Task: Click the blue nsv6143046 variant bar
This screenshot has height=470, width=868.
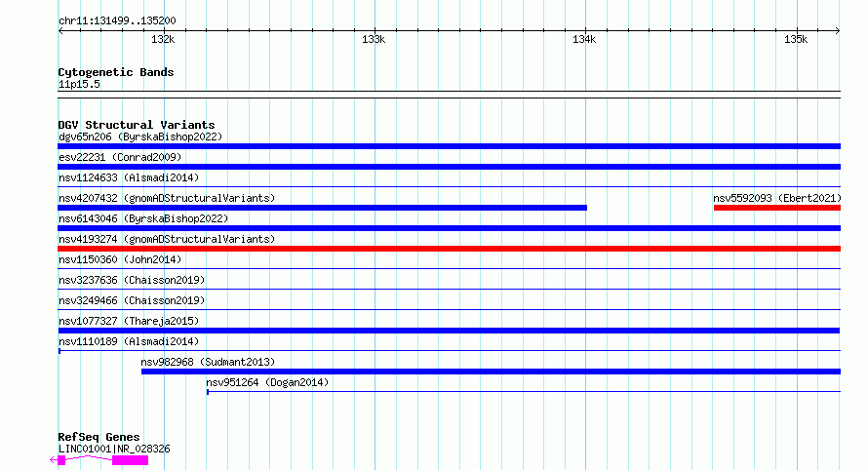Action: point(449,228)
